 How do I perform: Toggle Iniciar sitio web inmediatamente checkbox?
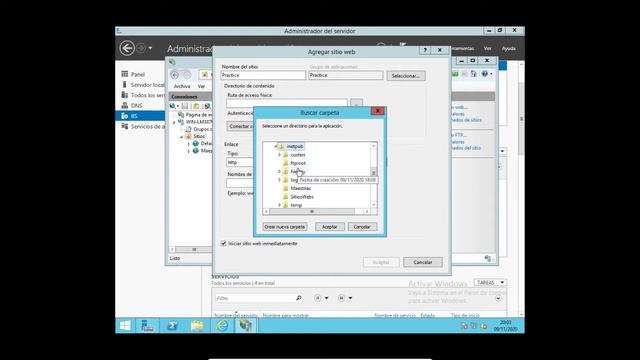(x=224, y=243)
